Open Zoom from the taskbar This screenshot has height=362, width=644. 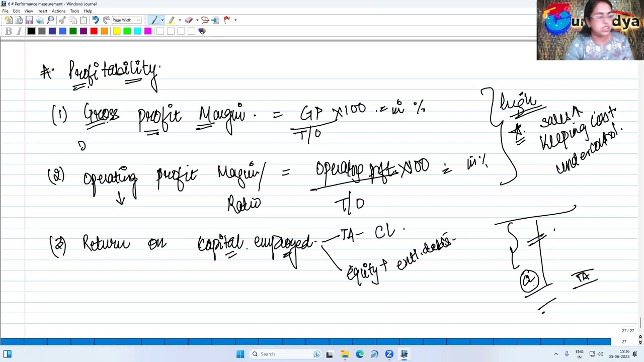click(389, 354)
